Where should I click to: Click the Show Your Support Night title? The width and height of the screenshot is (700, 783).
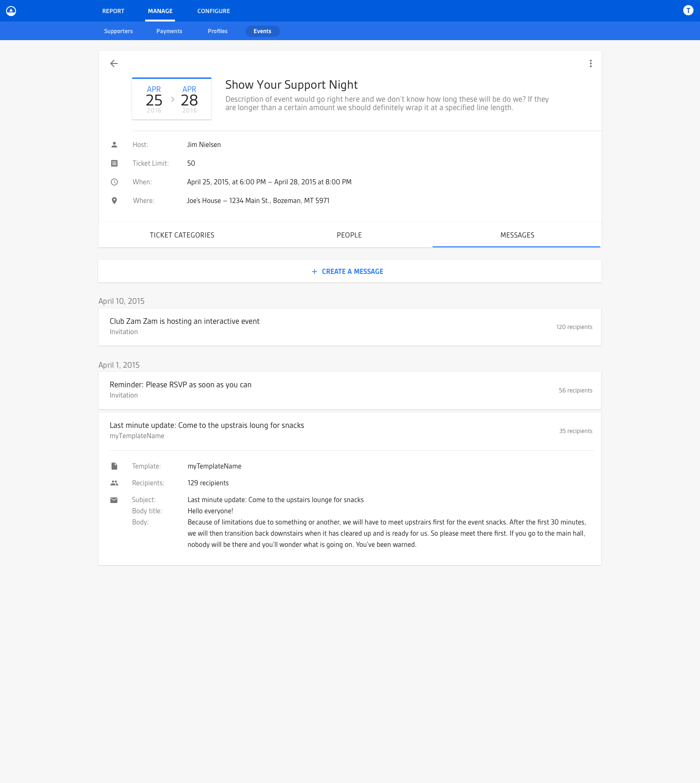[x=292, y=85]
